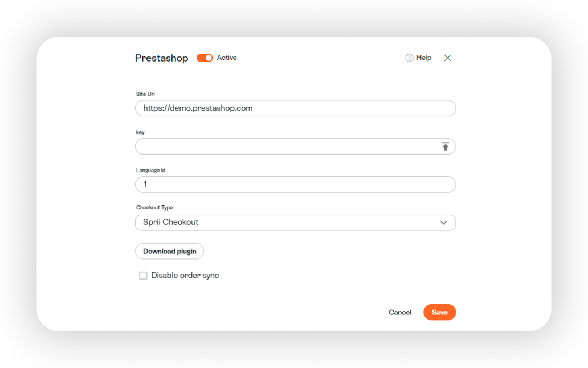Image resolution: width=588 pixels, height=368 pixels.
Task: Toggle the Prestashop Active switch
Action: pyautogui.click(x=205, y=58)
